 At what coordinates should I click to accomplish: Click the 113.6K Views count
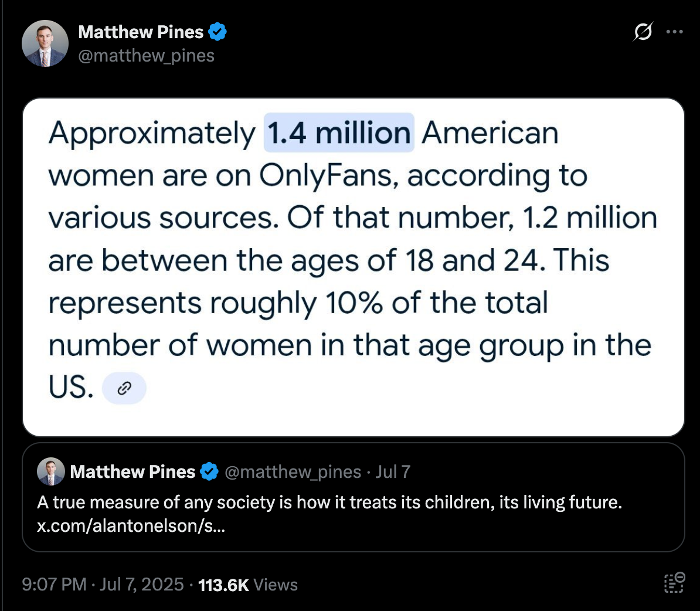pos(248,585)
